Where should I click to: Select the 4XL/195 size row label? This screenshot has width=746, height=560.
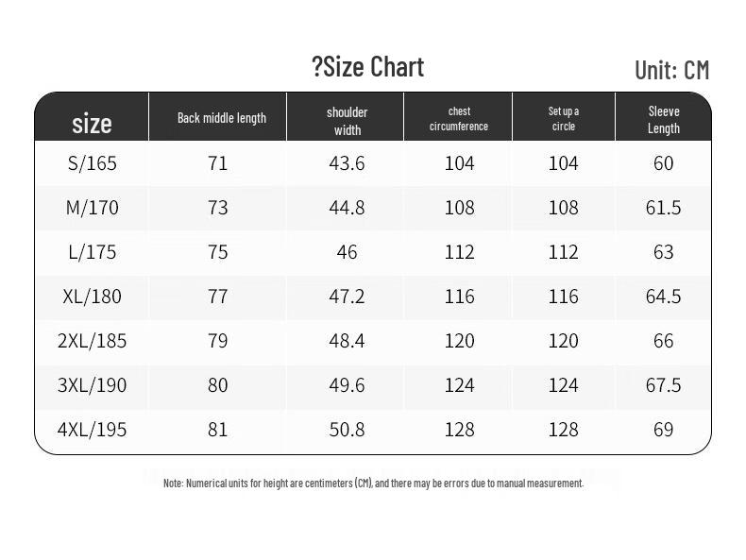coord(92,430)
